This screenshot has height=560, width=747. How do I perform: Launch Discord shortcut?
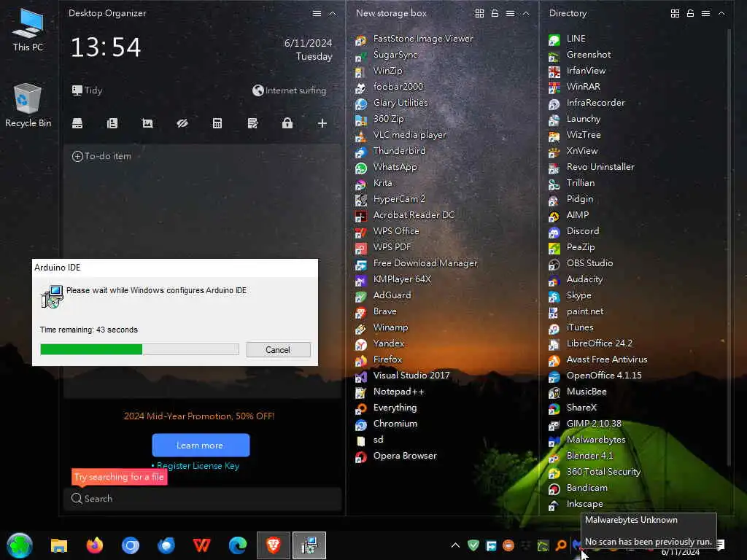[x=573, y=231]
